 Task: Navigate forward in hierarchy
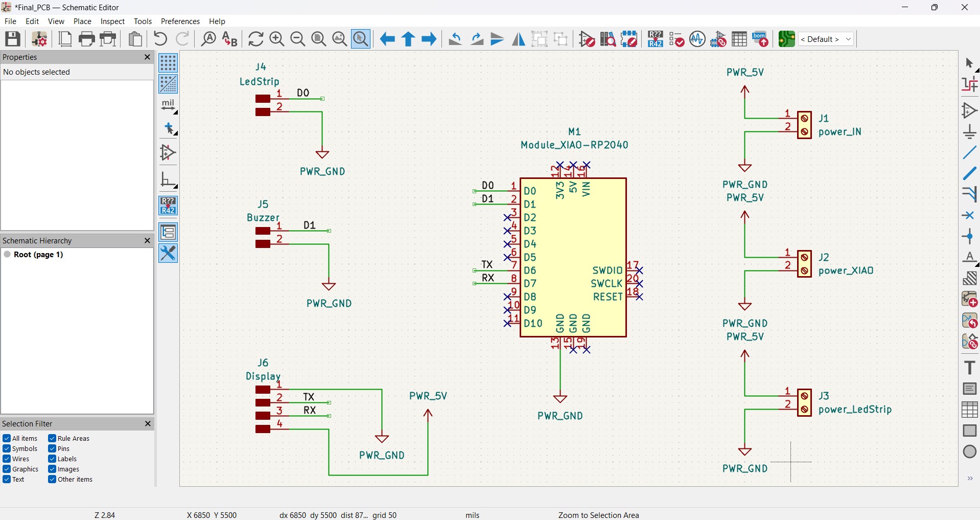point(429,39)
